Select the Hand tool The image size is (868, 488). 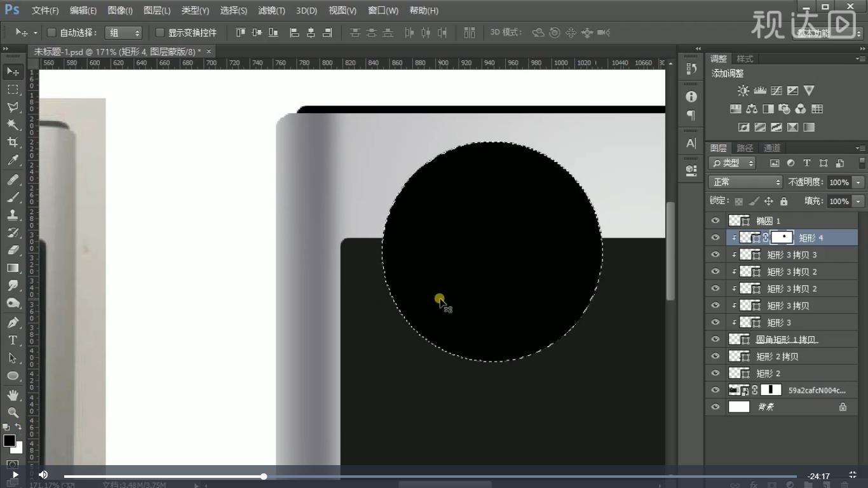(x=13, y=395)
